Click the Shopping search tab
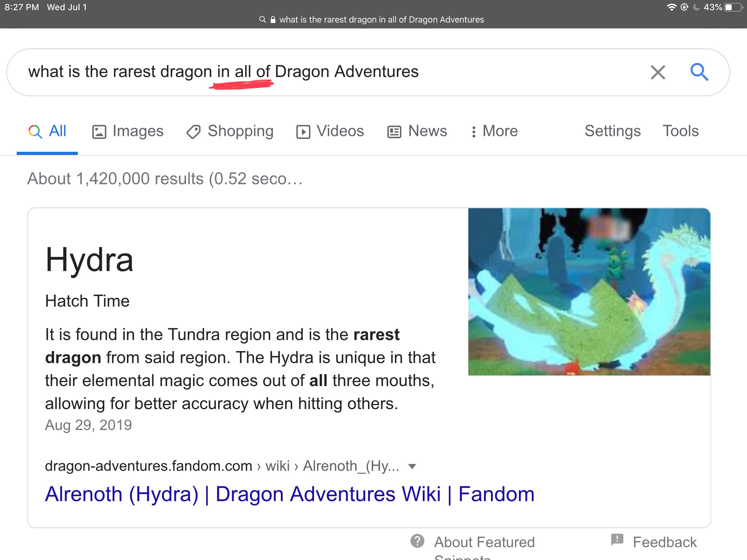The image size is (747, 560). (230, 131)
